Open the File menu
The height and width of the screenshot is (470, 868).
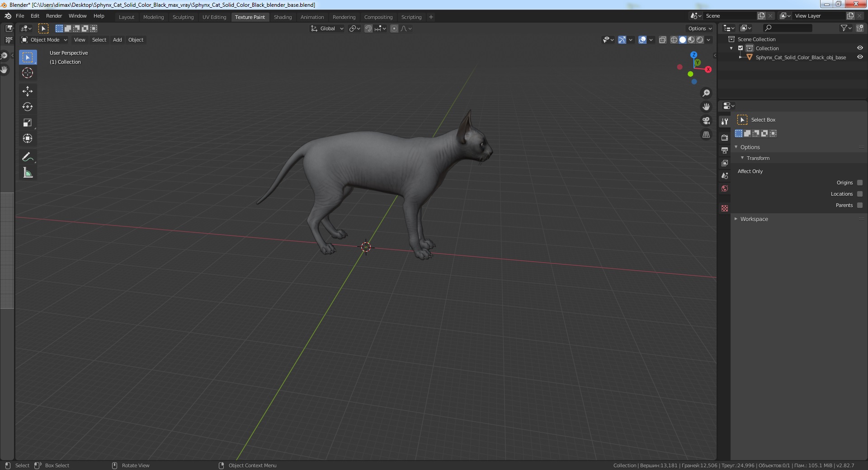(x=20, y=16)
